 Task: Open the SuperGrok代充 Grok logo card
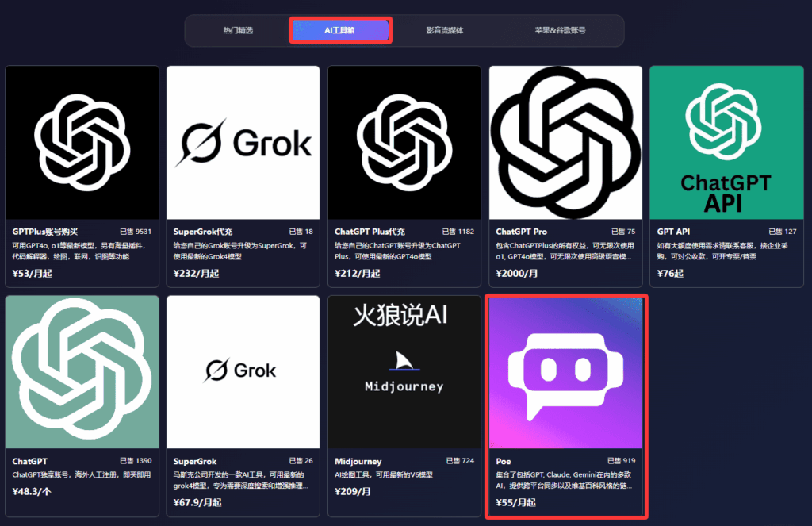tap(243, 142)
